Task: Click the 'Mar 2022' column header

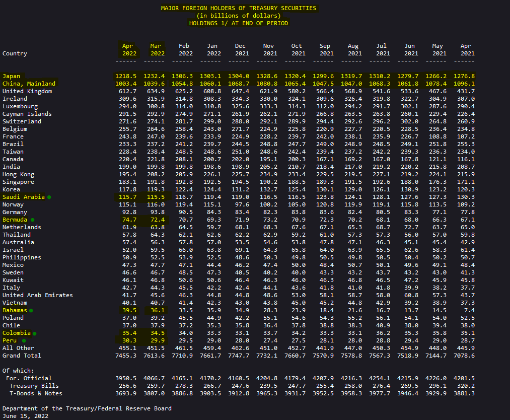Action: (x=157, y=50)
